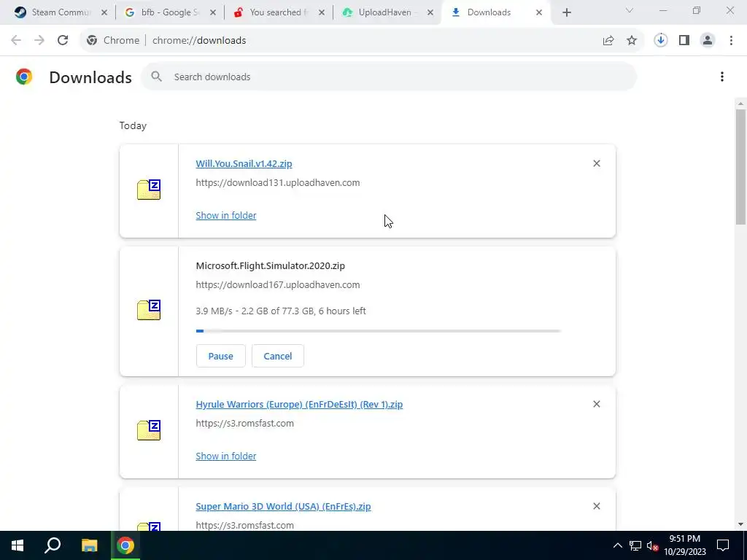Go forward to next page
Image resolution: width=747 pixels, height=560 pixels.
pos(39,41)
